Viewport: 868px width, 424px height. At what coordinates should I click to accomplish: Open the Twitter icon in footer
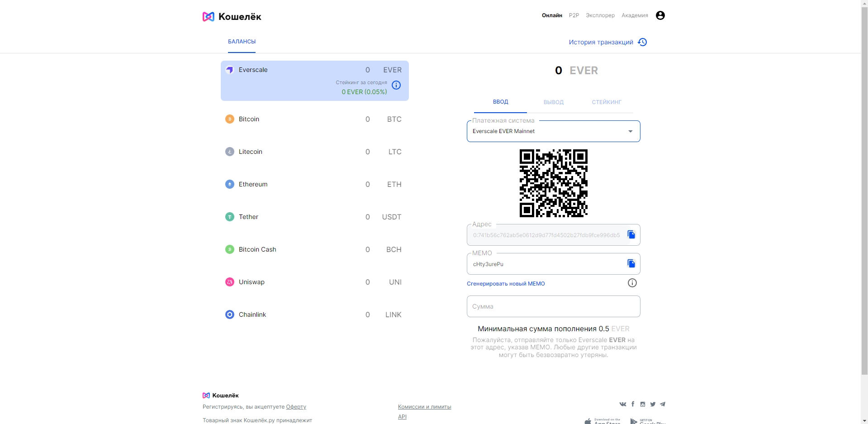pyautogui.click(x=653, y=404)
